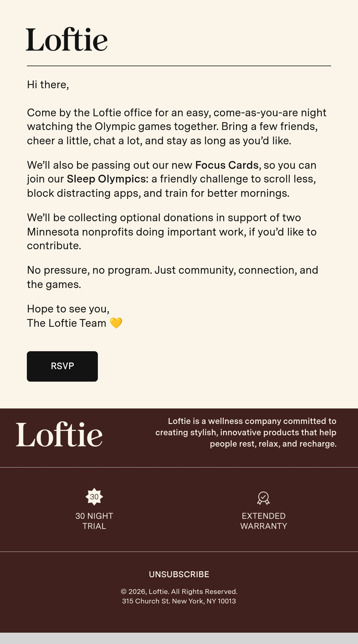Screen dimensions: 358x644
Task: Click the No pressure, no program paragraph
Action: 172,277
